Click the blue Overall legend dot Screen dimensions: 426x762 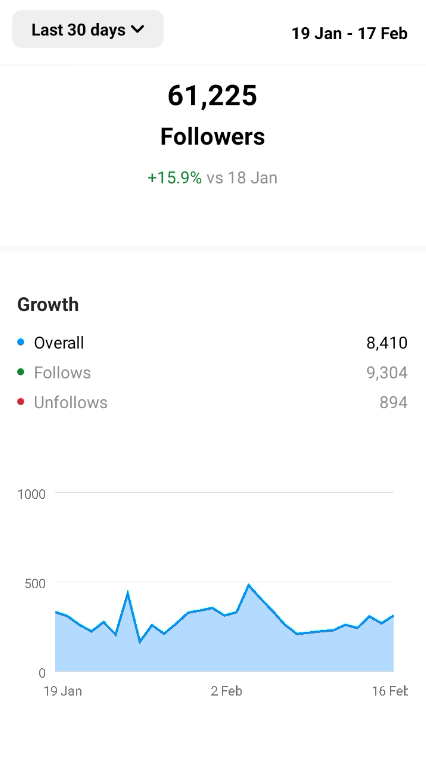point(20,342)
